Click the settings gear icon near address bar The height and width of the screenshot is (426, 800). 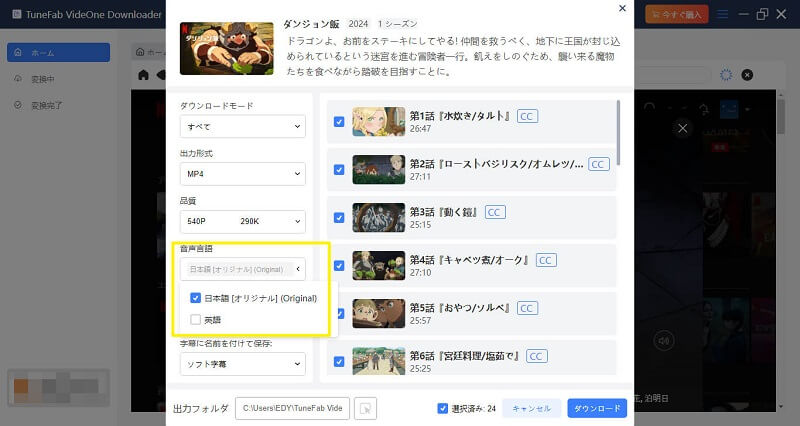point(726,75)
